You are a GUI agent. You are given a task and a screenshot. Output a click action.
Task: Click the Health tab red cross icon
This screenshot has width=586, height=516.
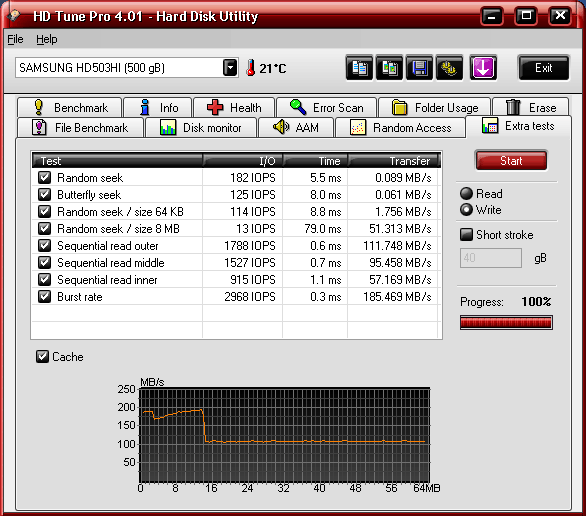pyautogui.click(x=215, y=107)
